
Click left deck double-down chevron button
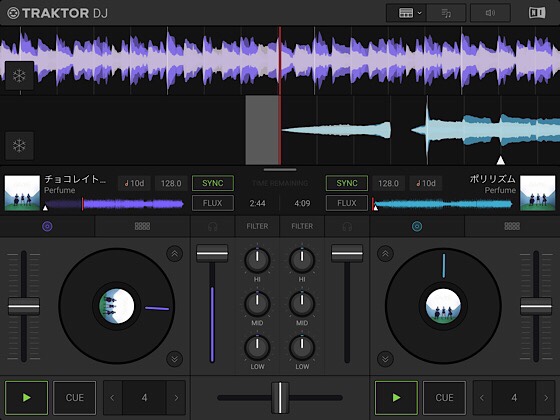click(175, 359)
